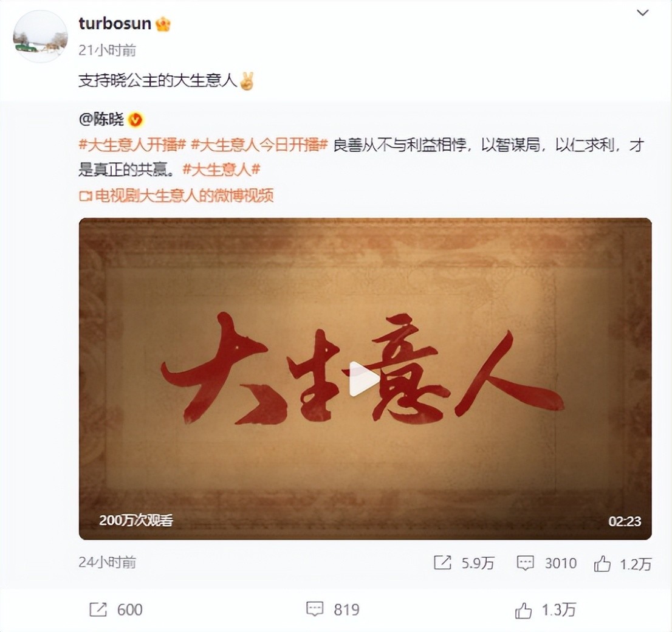Click the 24小时前 original post timestamp
This screenshot has width=672, height=632.
107,562
